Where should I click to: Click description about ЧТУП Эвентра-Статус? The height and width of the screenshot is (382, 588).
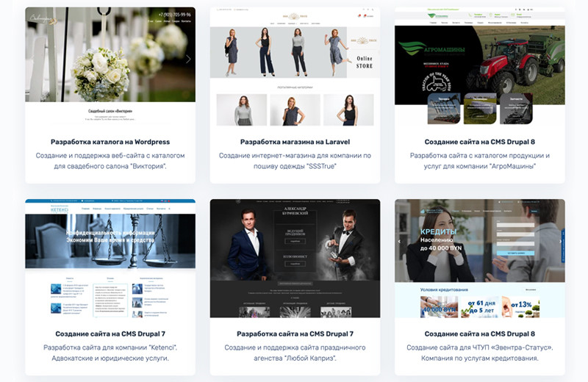pos(480,353)
